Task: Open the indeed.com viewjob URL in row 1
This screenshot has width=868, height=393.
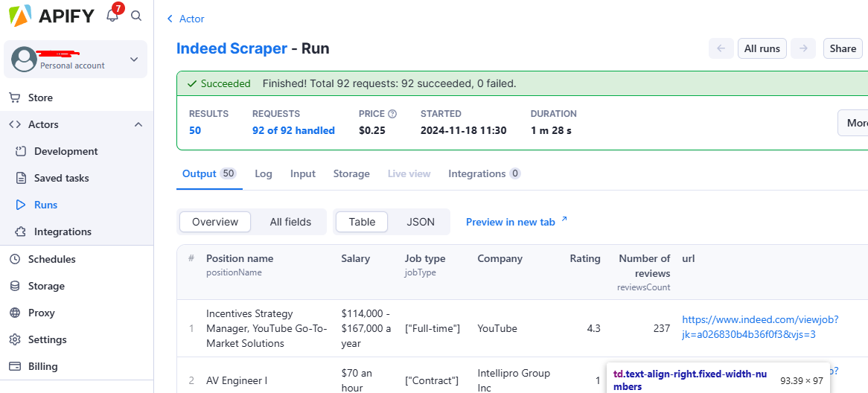Action: pyautogui.click(x=760, y=327)
